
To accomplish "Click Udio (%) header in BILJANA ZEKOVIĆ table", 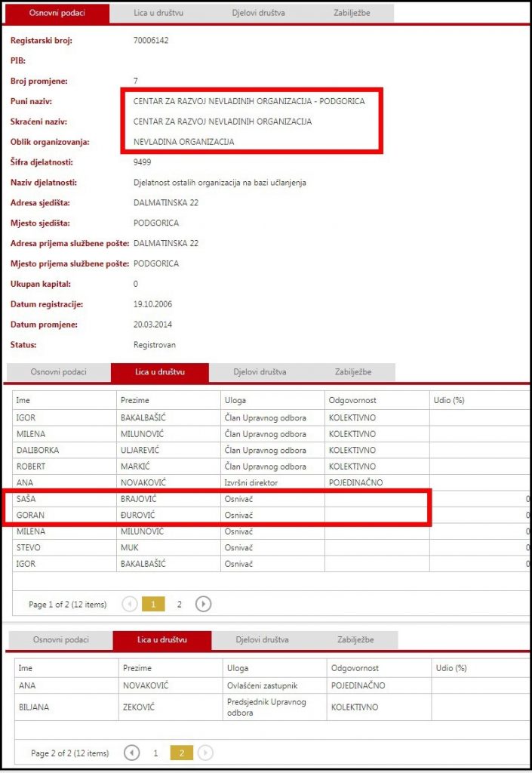I will click(480, 668).
